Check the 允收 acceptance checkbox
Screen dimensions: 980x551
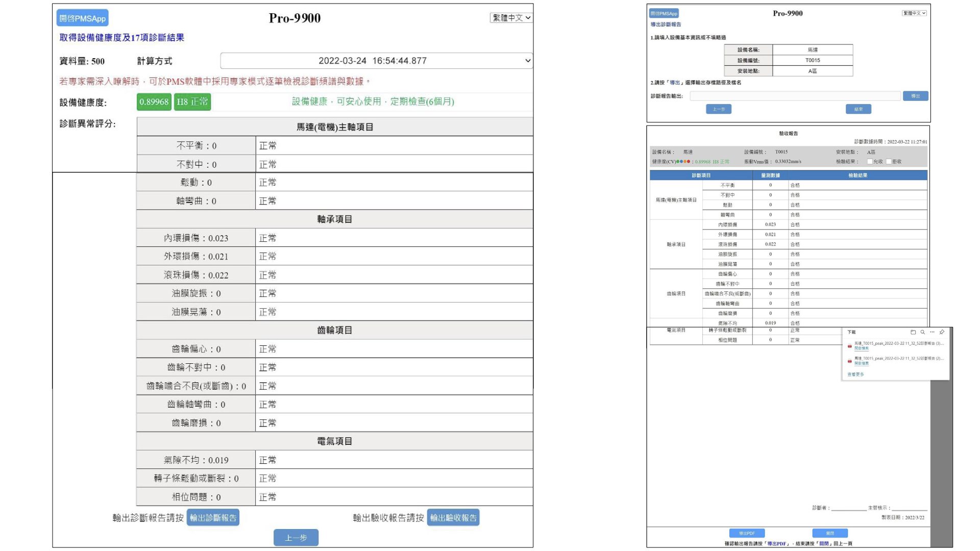[870, 162]
